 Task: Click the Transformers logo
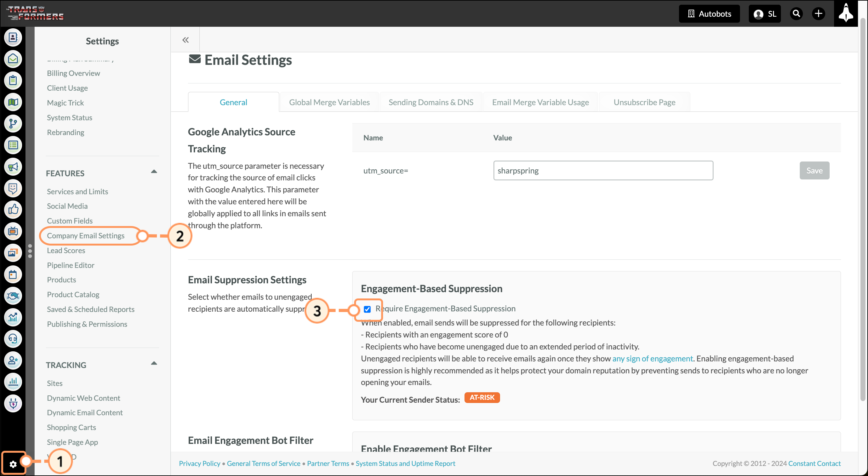point(36,14)
